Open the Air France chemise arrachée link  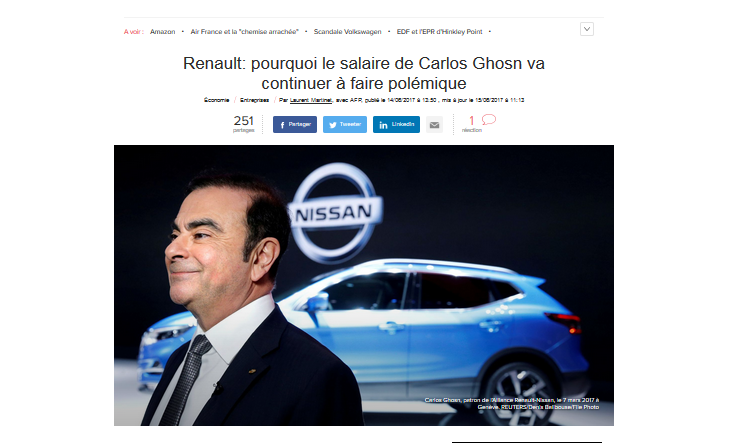point(245,32)
